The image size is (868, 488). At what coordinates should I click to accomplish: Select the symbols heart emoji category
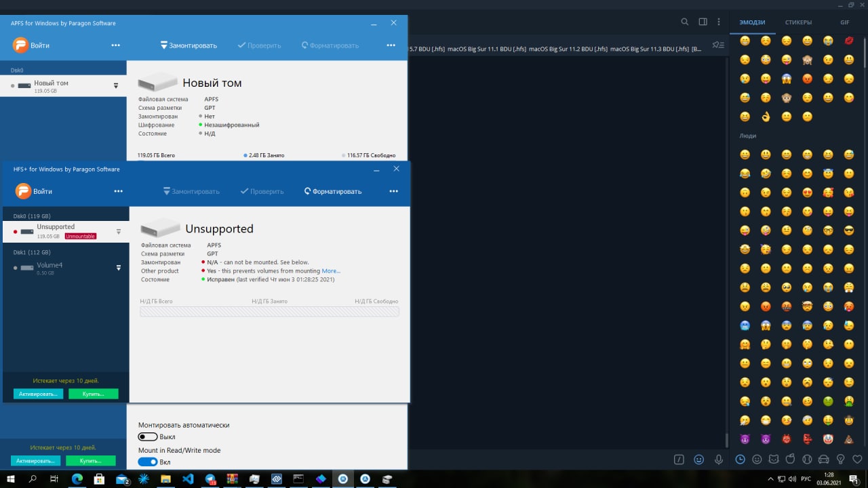coord(857,460)
